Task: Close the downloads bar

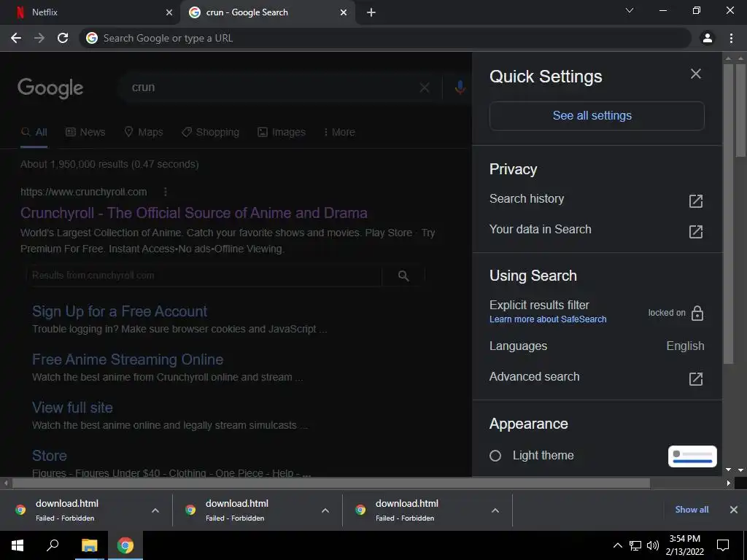Action: pyautogui.click(x=734, y=510)
